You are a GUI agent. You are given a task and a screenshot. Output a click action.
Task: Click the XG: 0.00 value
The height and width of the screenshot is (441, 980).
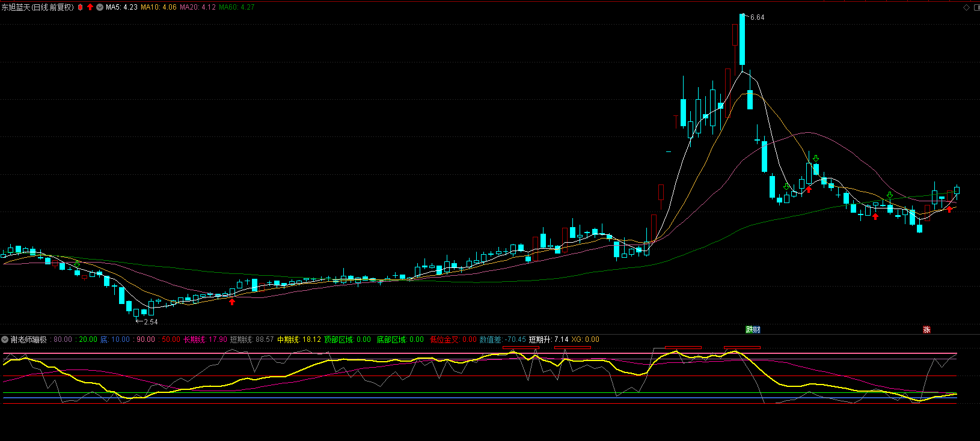pos(585,339)
